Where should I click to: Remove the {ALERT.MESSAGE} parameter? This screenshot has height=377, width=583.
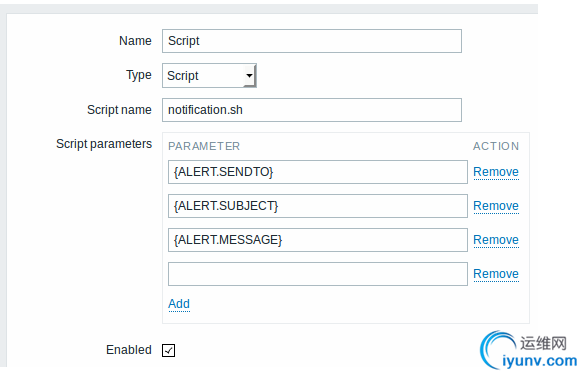pyautogui.click(x=496, y=240)
